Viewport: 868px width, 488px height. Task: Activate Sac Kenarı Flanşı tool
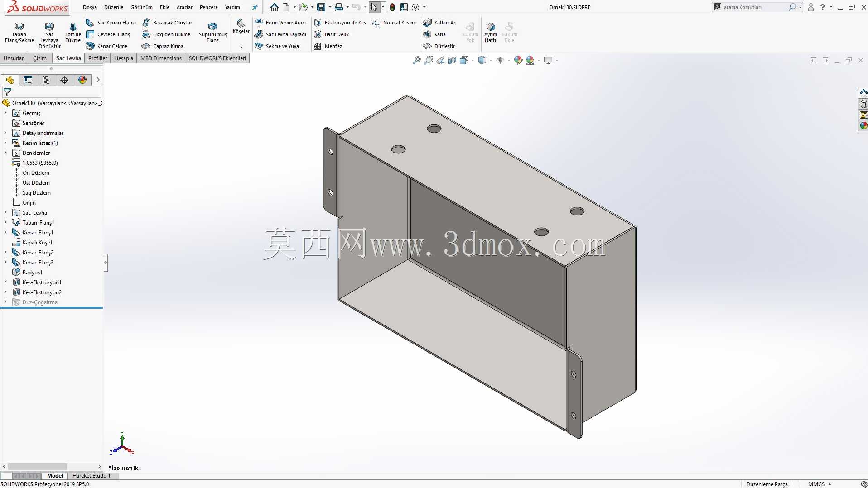[111, 23]
